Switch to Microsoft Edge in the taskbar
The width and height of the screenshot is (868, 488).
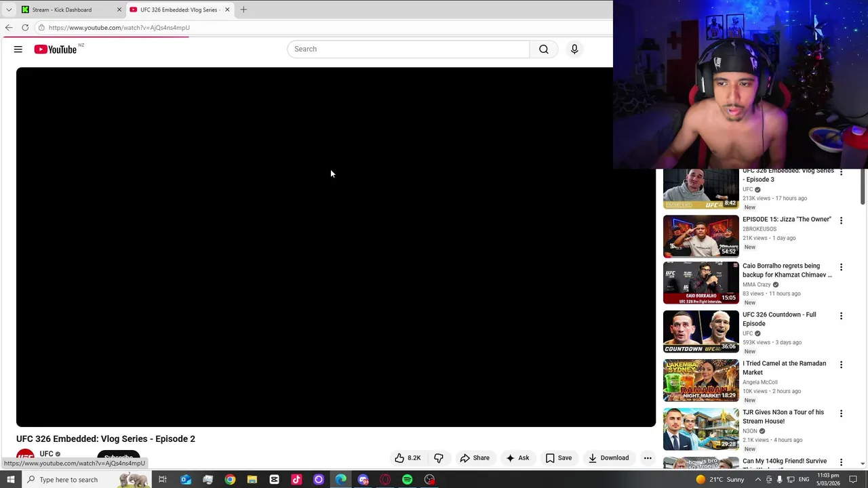click(x=340, y=480)
